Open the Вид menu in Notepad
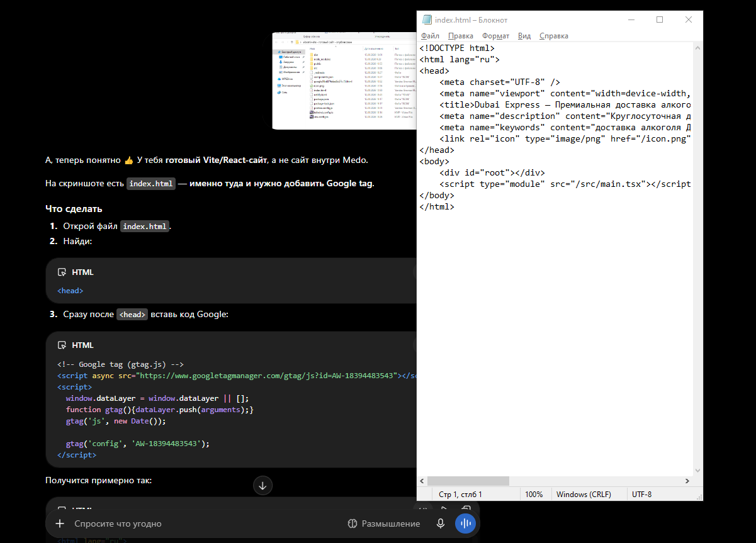This screenshot has height=543, width=756. [524, 36]
